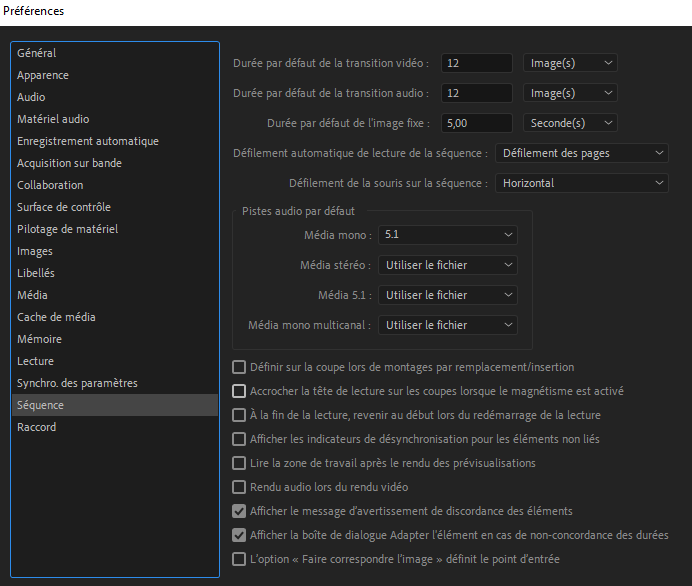This screenshot has width=692, height=586.
Task: Open Synchro. des paramètres settings
Action: tap(115, 383)
